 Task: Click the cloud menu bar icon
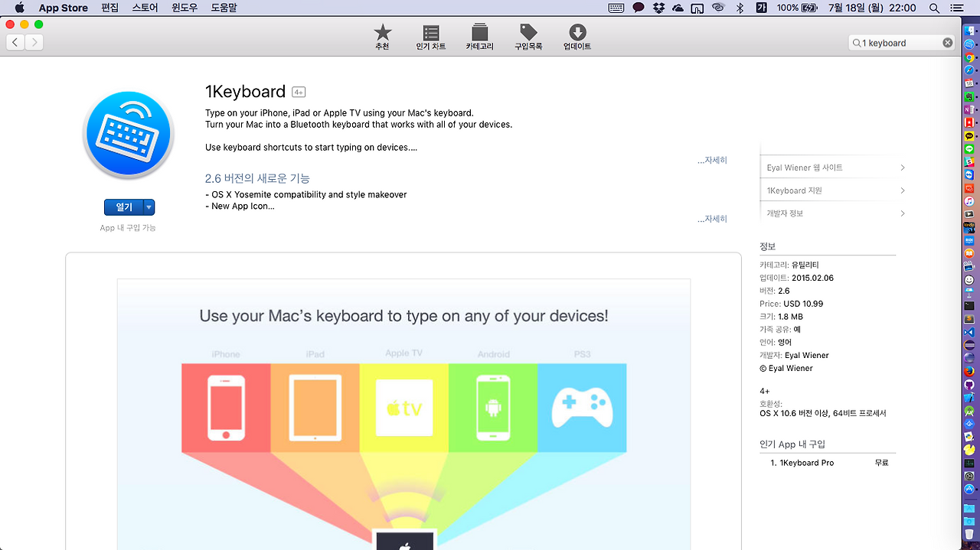[x=678, y=8]
